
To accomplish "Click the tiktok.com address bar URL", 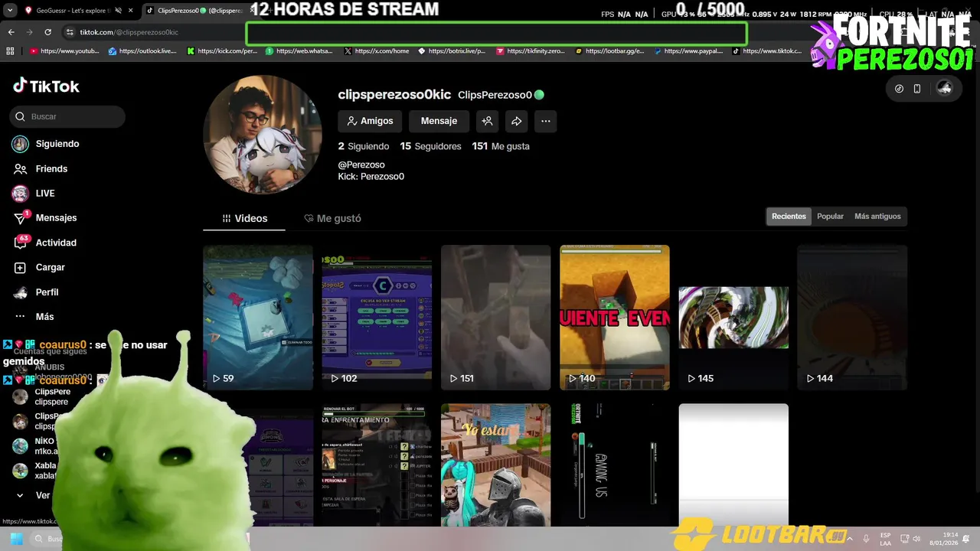I will [x=129, y=32].
